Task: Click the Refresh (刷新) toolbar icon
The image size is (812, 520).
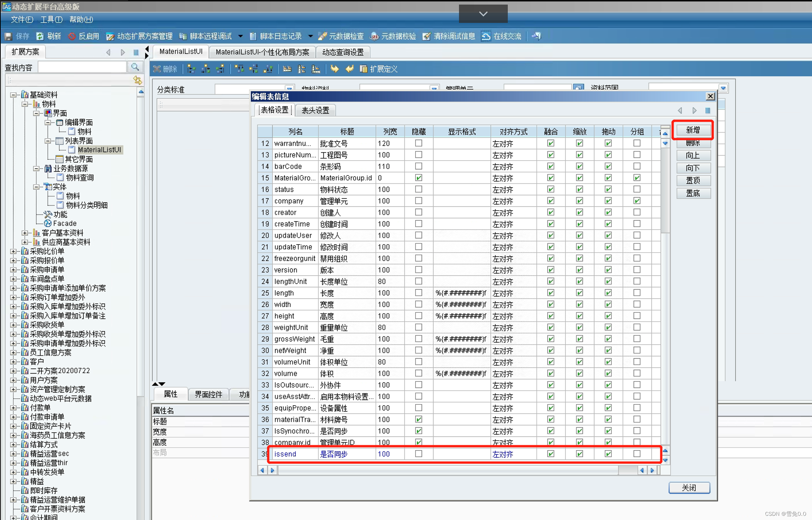Action: coord(40,36)
